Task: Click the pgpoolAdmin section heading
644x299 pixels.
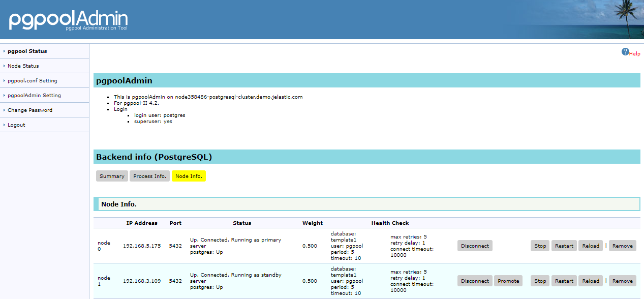Action: [x=124, y=80]
